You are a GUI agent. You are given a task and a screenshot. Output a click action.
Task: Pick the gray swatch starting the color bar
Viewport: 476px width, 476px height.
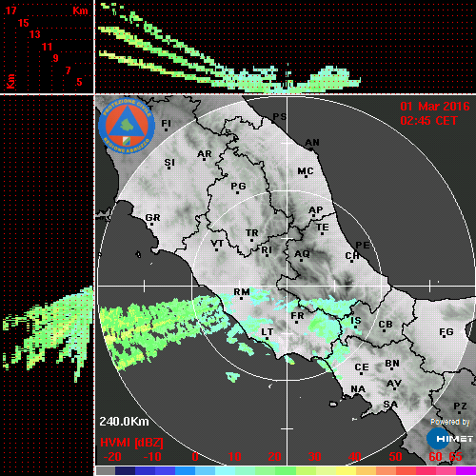pyautogui.click(x=106, y=471)
